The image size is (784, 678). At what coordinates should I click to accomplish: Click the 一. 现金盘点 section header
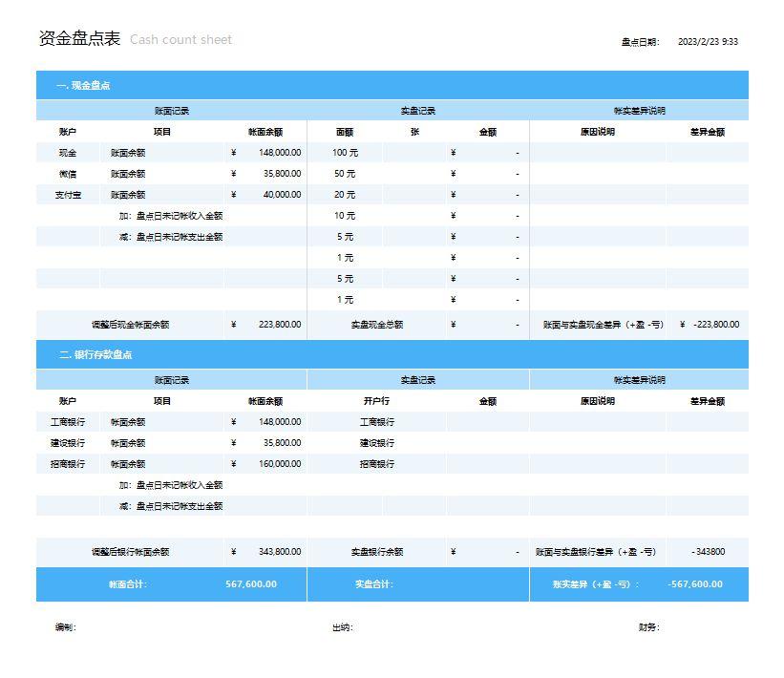pos(83,86)
